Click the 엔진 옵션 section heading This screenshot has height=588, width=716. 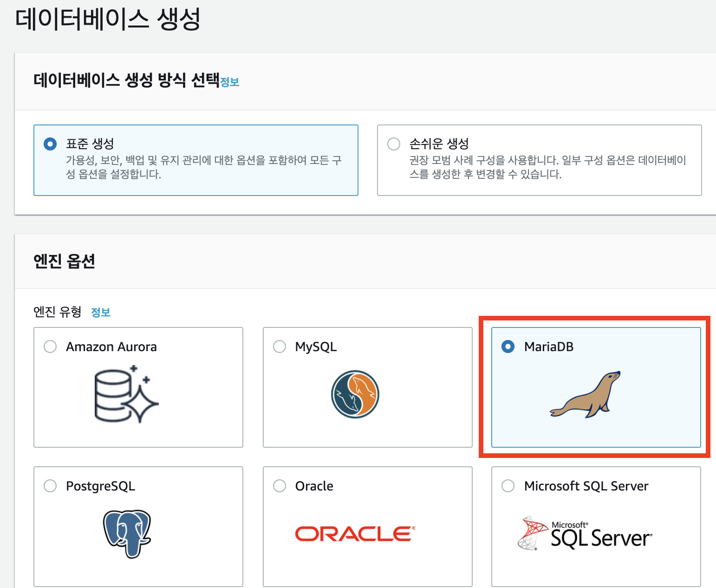[65, 261]
